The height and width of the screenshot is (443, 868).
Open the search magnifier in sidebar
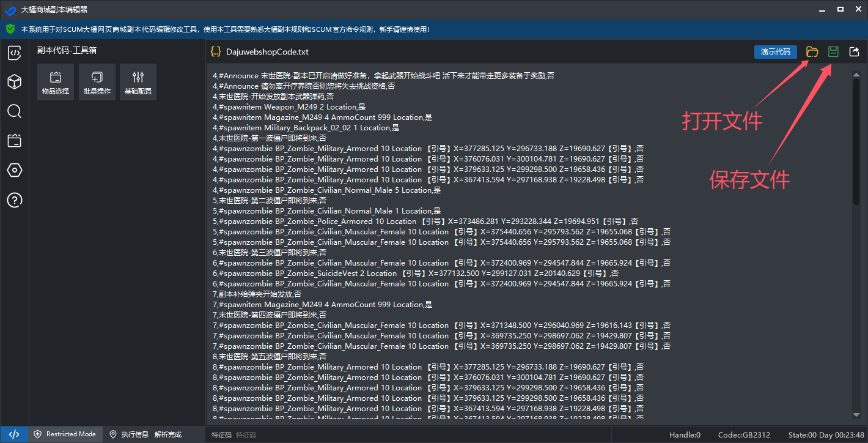coord(15,111)
